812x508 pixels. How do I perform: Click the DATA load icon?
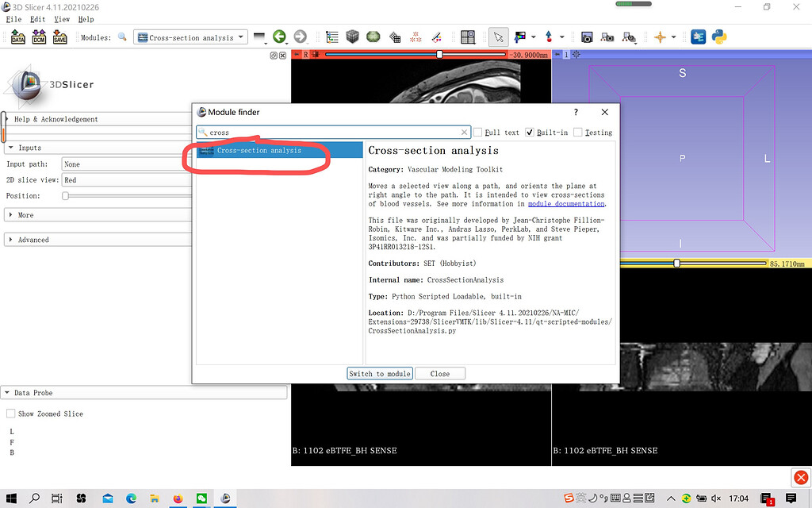coord(18,37)
